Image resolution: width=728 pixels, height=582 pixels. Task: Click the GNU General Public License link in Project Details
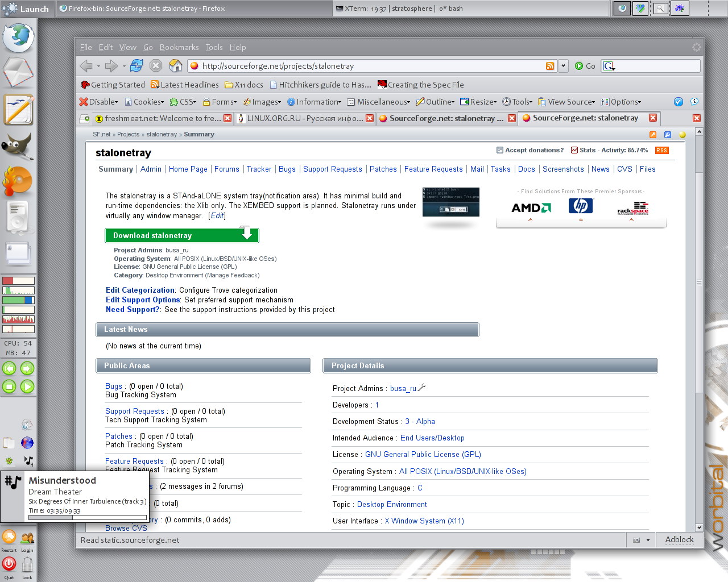pos(423,454)
